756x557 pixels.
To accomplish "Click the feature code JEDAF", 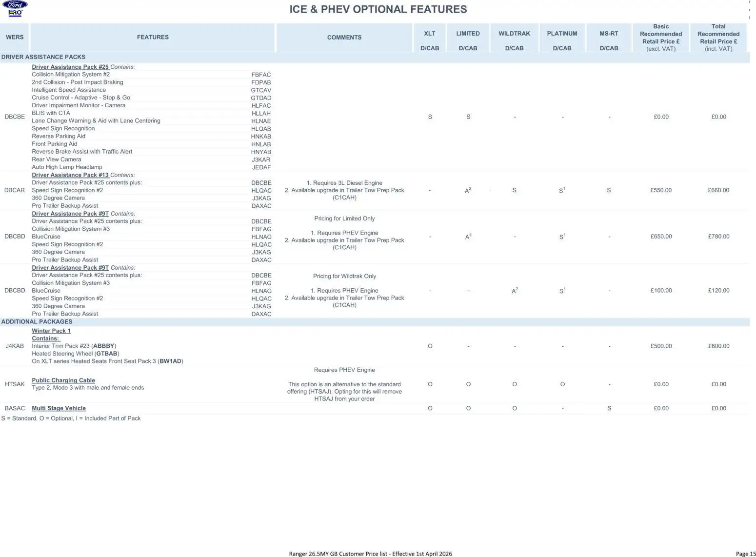I will [x=261, y=168].
